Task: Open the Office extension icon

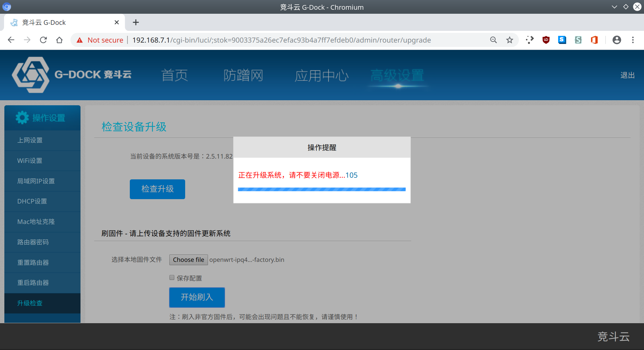Action: [x=594, y=40]
